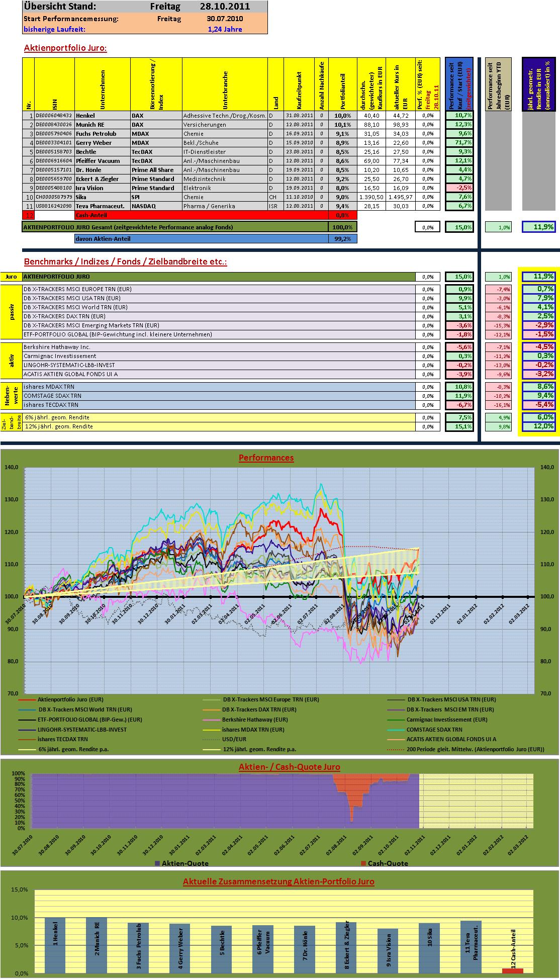The image size is (560, 979).
Task: Click the '71,7%' performance cell
Action: 459,143
